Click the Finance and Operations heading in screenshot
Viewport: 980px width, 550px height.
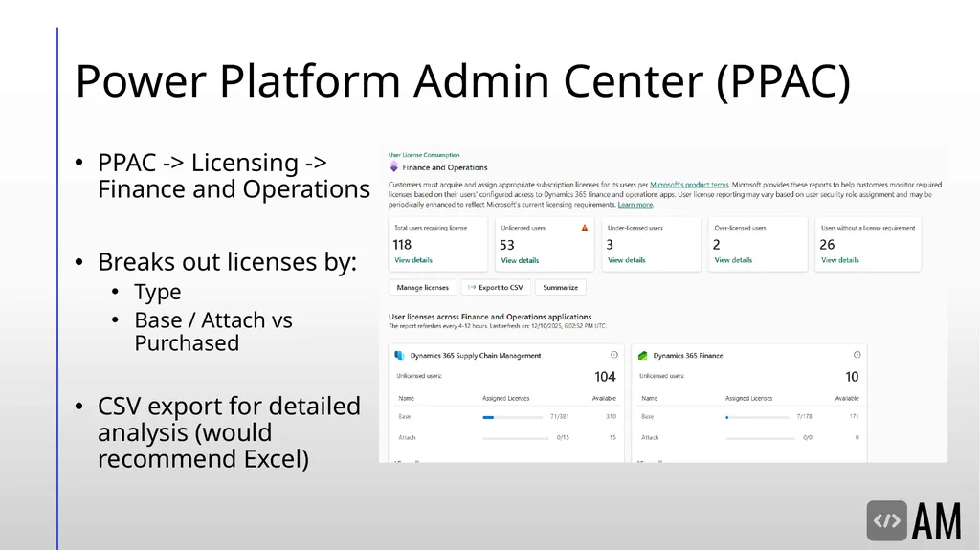444,167
